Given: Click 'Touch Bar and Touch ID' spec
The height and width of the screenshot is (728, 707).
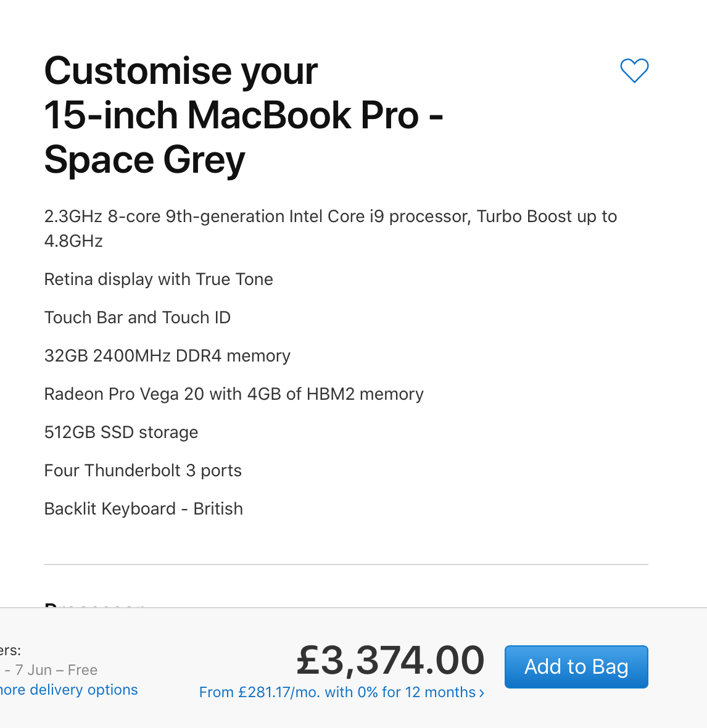Looking at the screenshot, I should [x=138, y=318].
